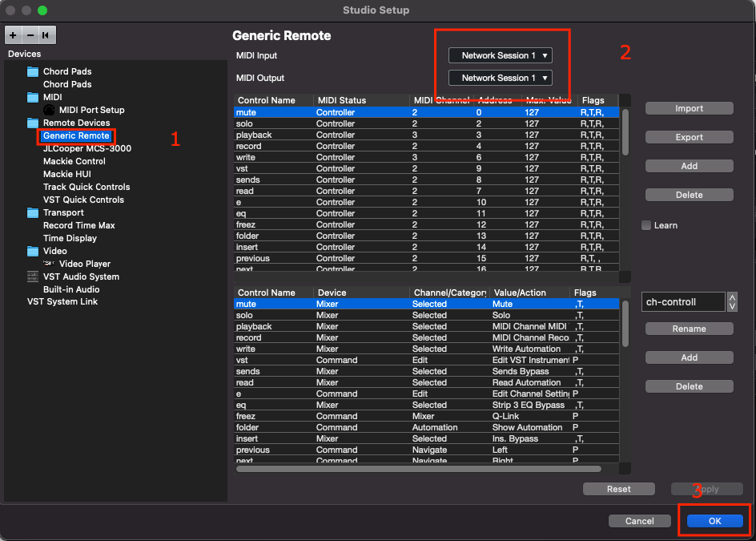The width and height of the screenshot is (756, 541).
Task: Click the Import button
Action: (689, 108)
